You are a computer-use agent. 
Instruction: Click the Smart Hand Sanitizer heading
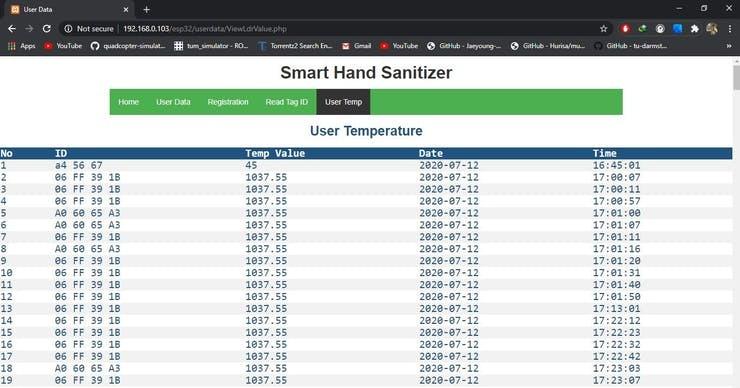tap(366, 73)
